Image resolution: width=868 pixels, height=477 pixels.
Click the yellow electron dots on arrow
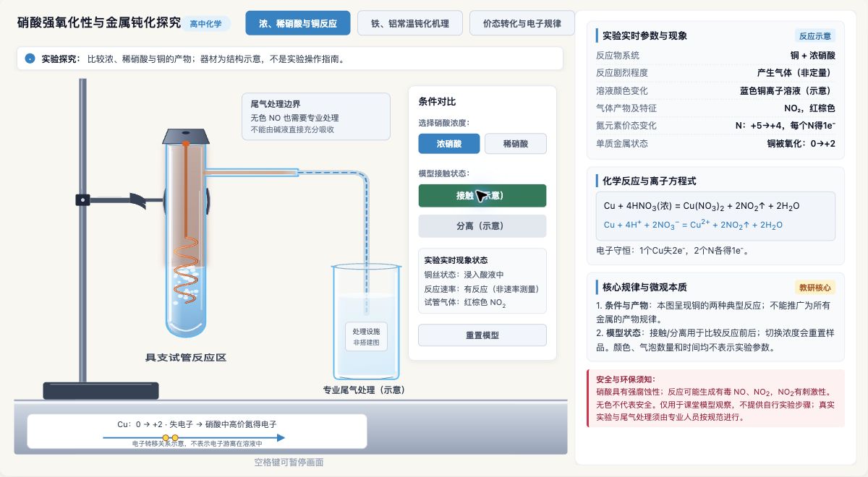[x=170, y=438]
